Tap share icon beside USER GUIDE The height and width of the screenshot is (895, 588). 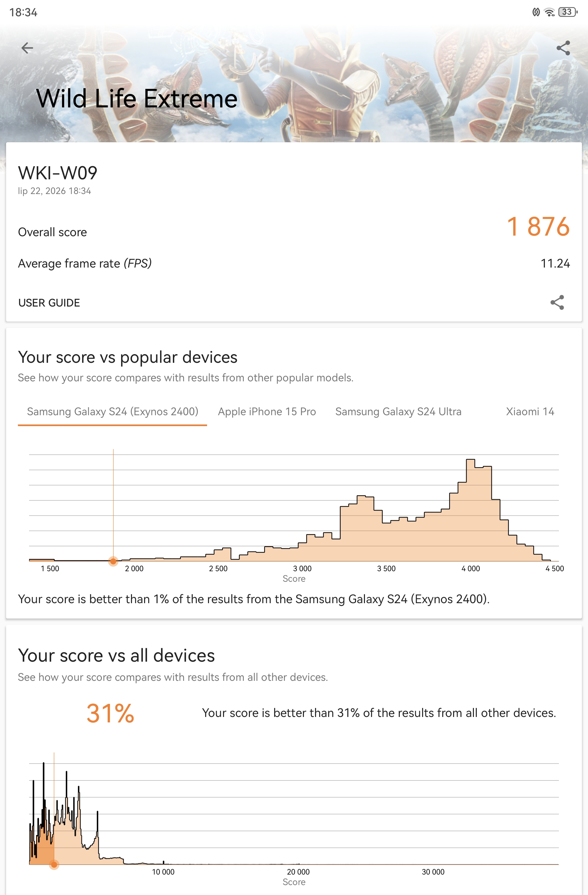[557, 302]
